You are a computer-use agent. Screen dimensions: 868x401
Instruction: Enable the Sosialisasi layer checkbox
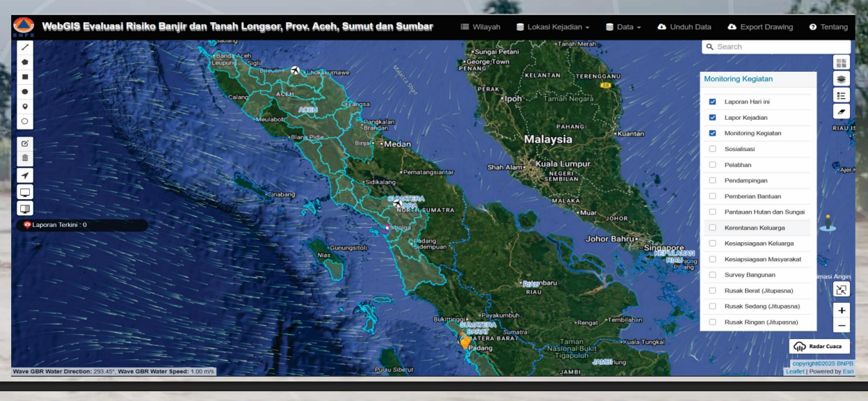712,149
